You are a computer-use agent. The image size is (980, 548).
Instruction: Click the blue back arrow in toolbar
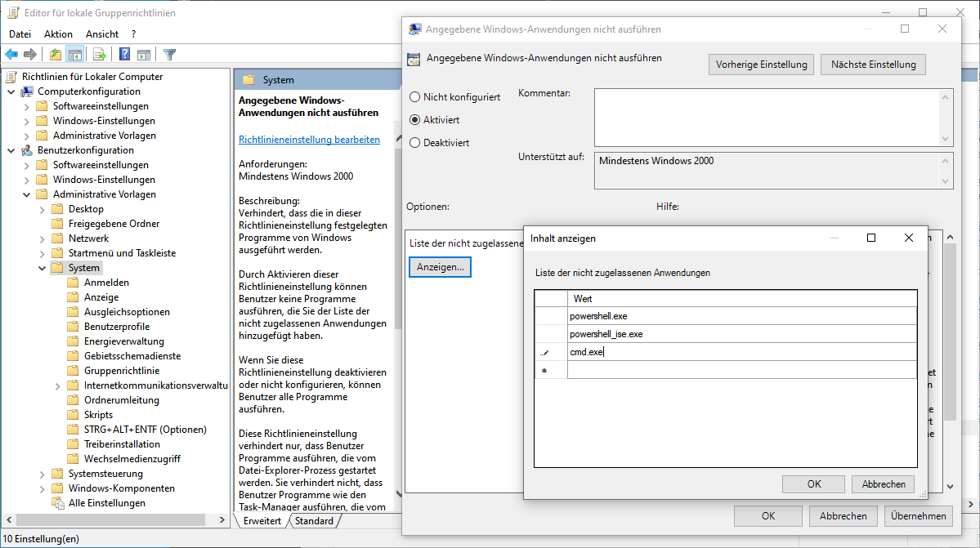(x=11, y=55)
